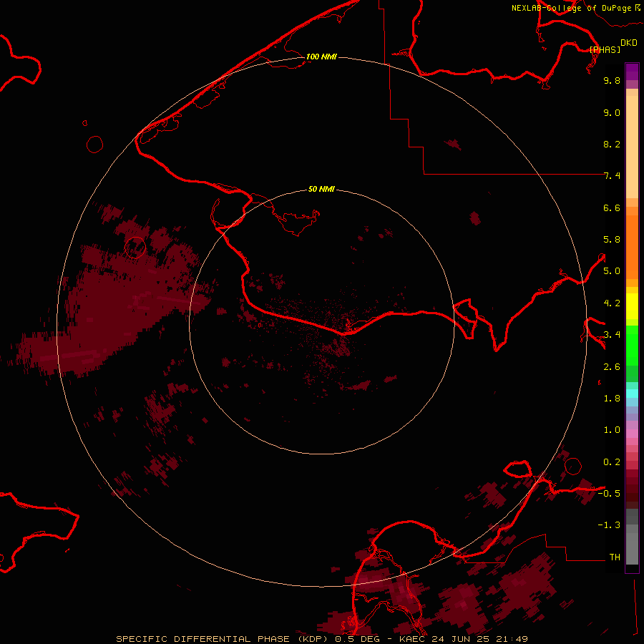Click the yellow segment of the color bar
The image size is (644, 644).
click(632, 306)
